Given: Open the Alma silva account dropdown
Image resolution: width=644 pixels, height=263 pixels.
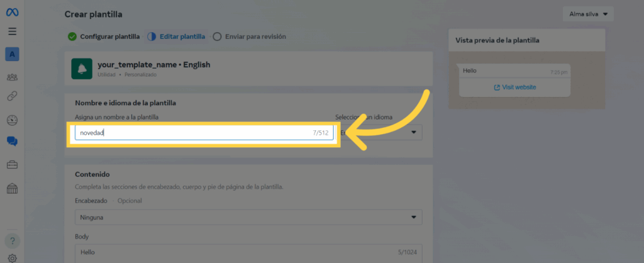Looking at the screenshot, I should tap(588, 14).
